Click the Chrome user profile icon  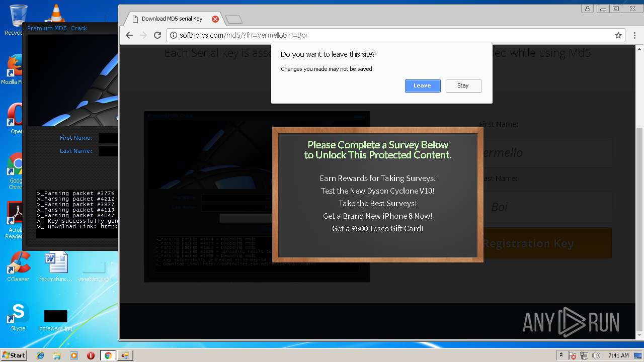(587, 9)
